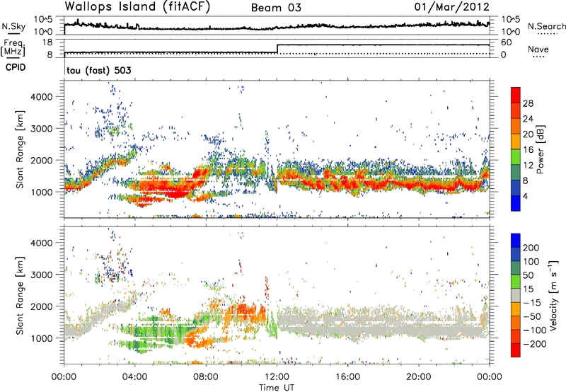Click the 'tau (fast) 503' mode text
566x392 pixels.
[99, 70]
